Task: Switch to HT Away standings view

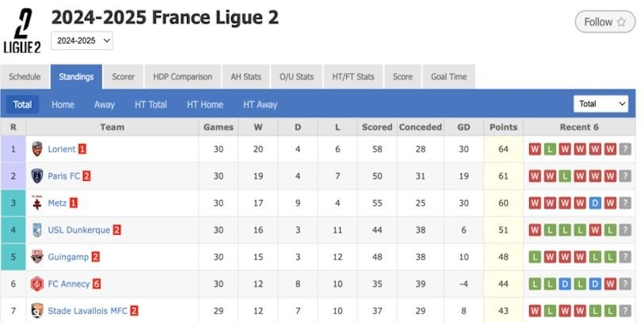Action: (260, 104)
